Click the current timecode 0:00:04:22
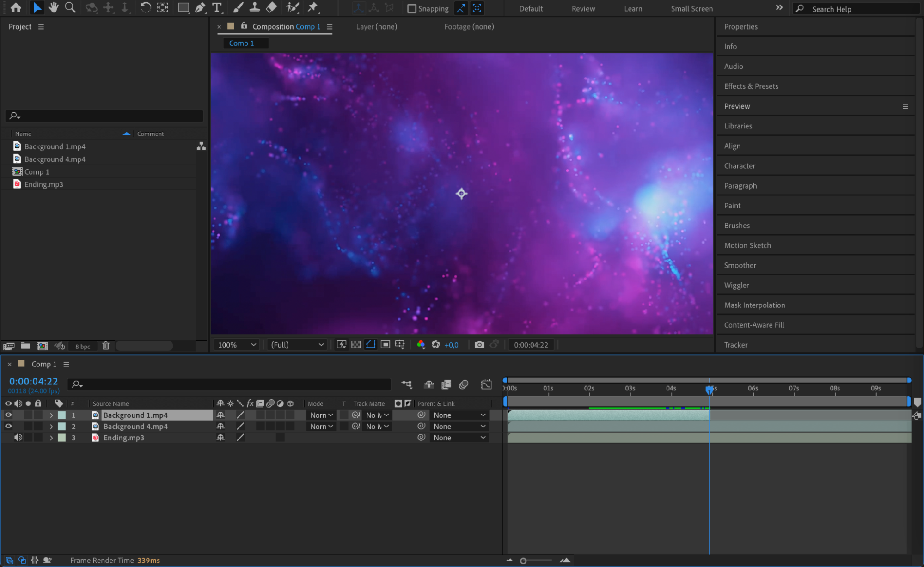The height and width of the screenshot is (567, 924). tap(33, 381)
